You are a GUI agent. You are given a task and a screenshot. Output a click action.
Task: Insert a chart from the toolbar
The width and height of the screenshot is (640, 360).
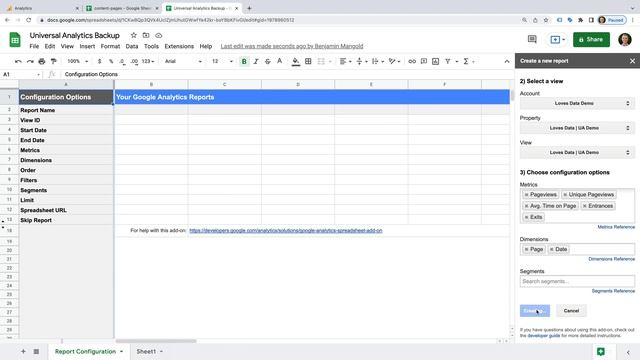pyautogui.click(x=436, y=61)
